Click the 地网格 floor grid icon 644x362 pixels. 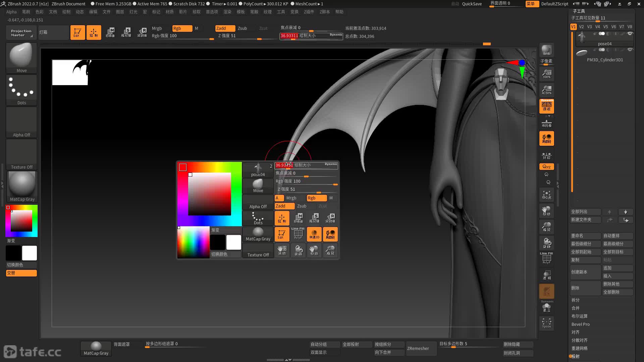click(x=546, y=123)
